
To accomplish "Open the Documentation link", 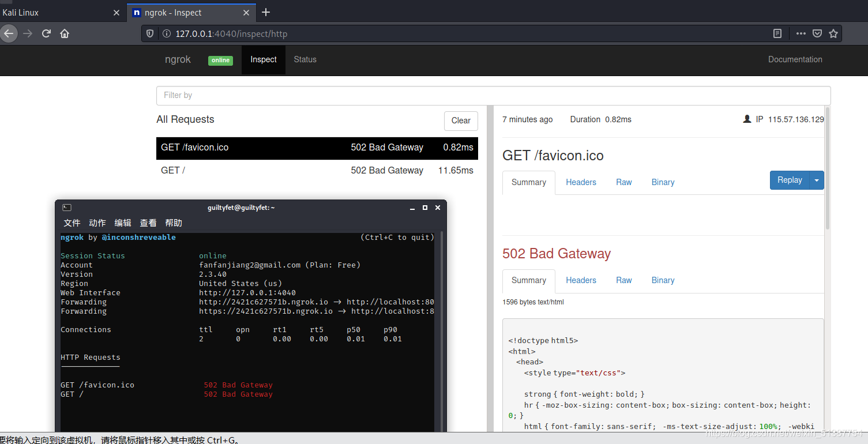I will coord(795,59).
